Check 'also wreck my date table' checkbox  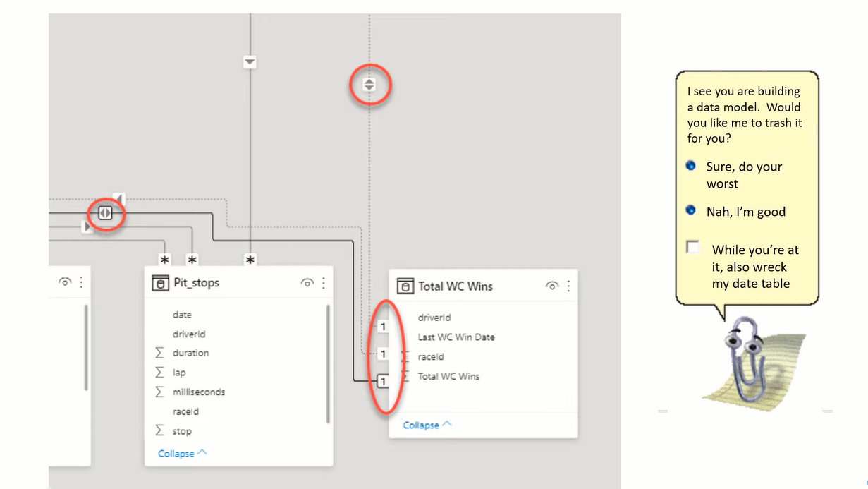coord(693,247)
